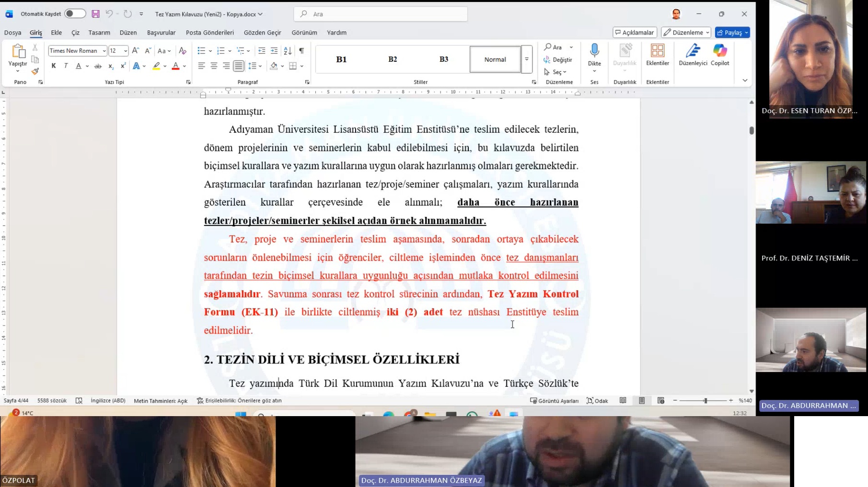Click the clear formatting icon
The image size is (868, 487).
click(x=183, y=51)
